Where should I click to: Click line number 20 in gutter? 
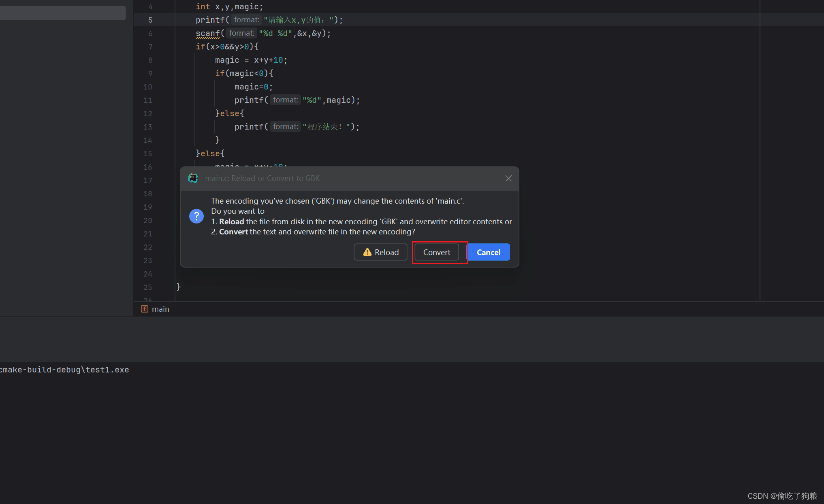click(x=148, y=221)
